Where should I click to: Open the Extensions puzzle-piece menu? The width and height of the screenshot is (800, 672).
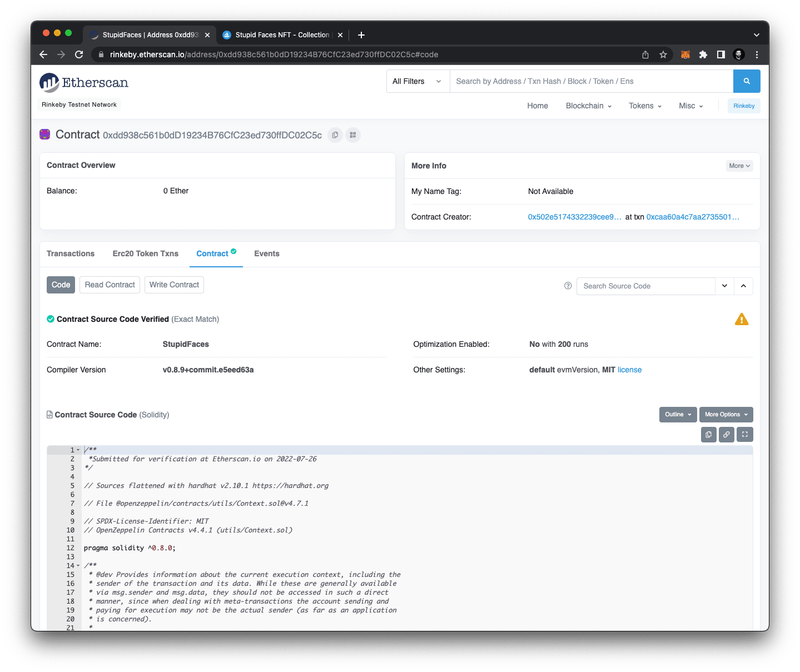[703, 54]
